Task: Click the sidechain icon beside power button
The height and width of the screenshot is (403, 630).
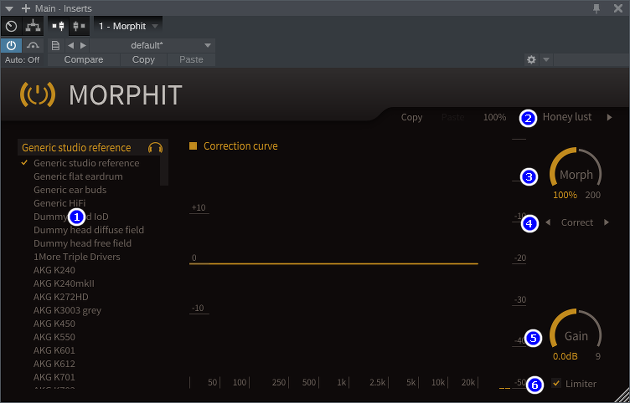Action: (33, 45)
